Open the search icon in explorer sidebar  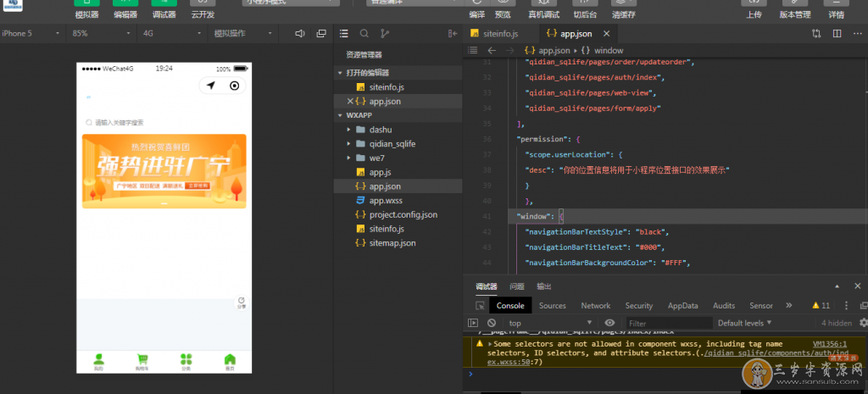(x=364, y=34)
